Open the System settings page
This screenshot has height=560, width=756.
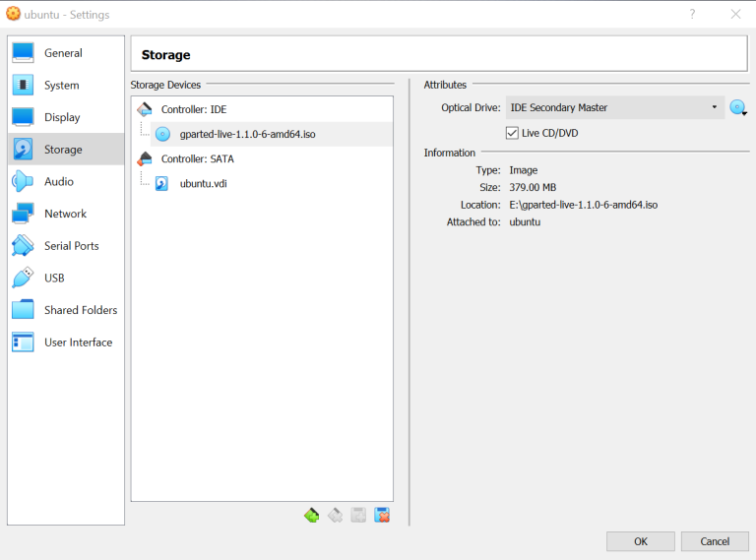point(61,86)
